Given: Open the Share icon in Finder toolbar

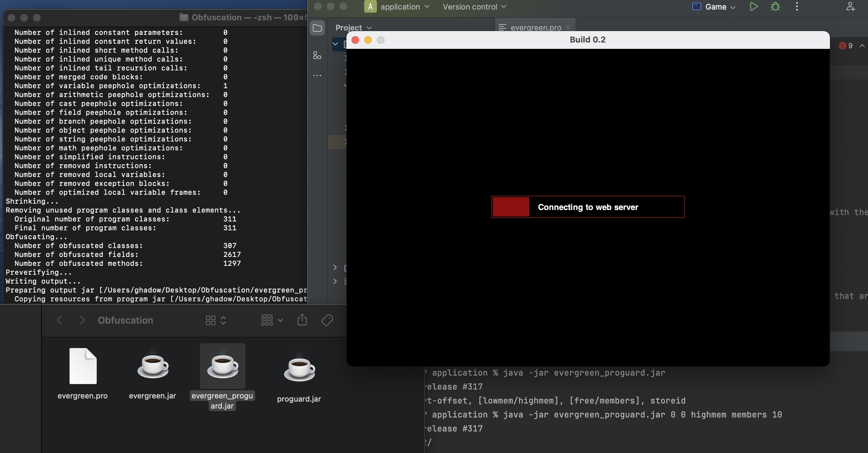Looking at the screenshot, I should pos(302,320).
